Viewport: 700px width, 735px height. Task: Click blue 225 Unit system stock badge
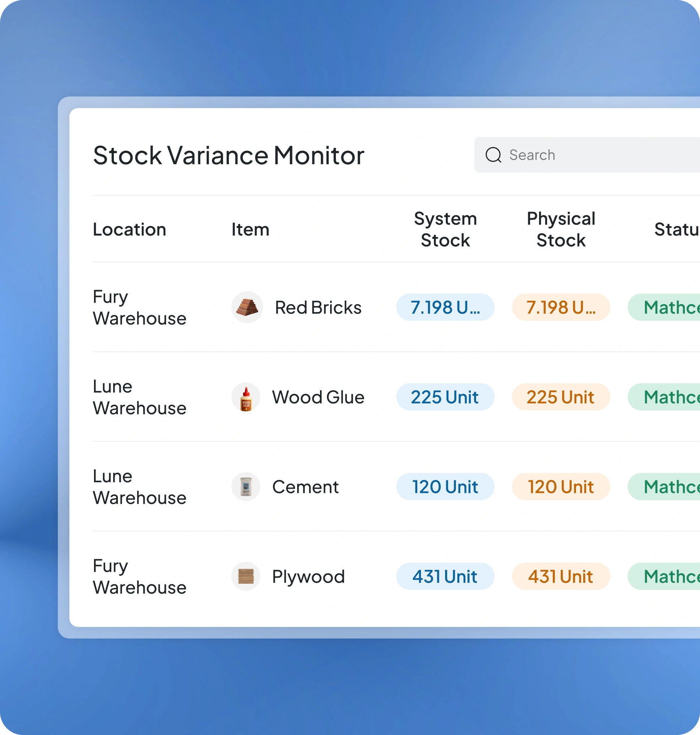pos(445,397)
